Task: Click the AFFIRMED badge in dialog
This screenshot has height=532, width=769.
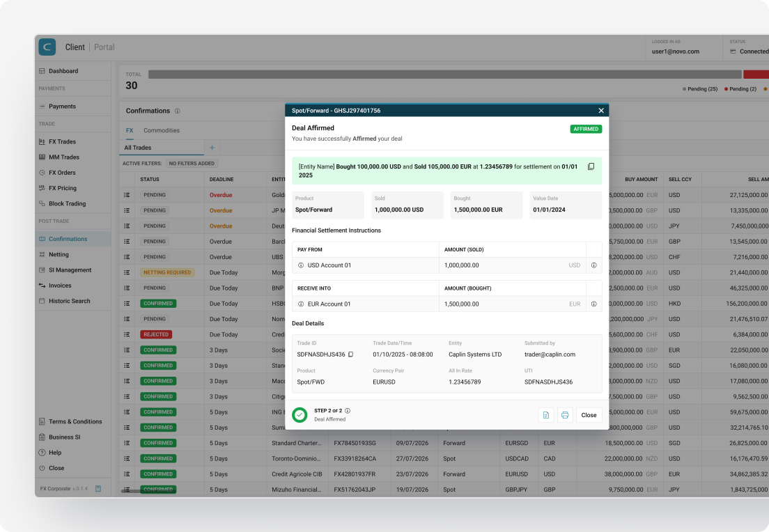Action: click(x=586, y=129)
